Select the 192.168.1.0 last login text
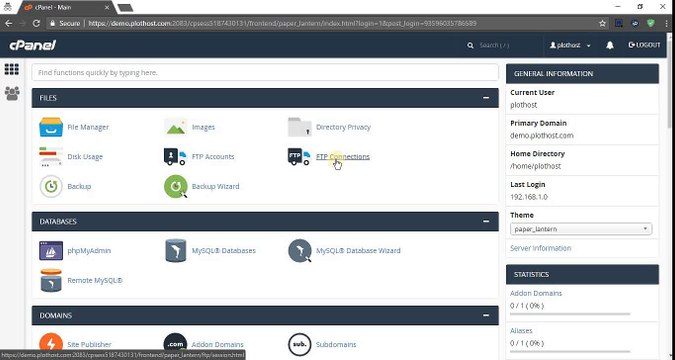 click(x=529, y=197)
